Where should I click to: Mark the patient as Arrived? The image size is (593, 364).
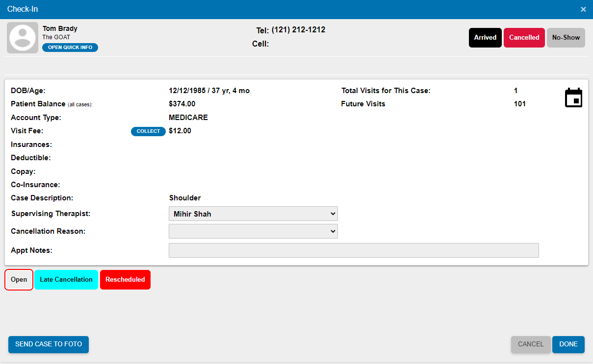[x=485, y=37]
